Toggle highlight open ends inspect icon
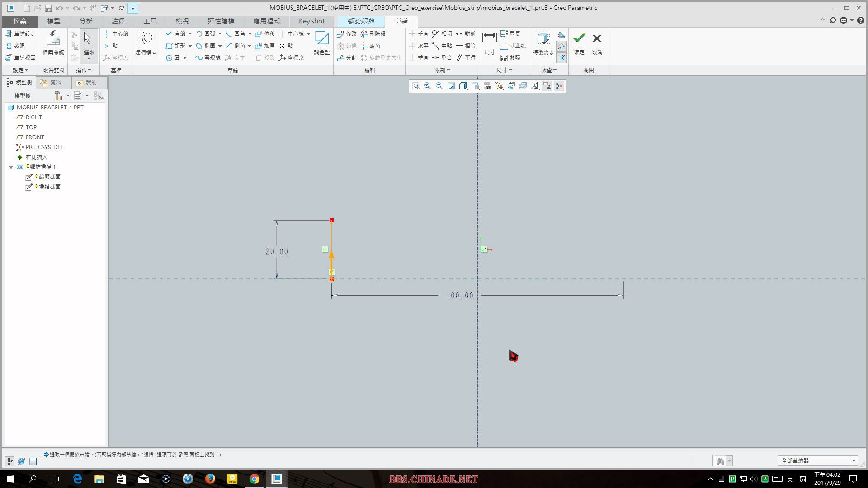This screenshot has height=488, width=868. click(x=561, y=46)
